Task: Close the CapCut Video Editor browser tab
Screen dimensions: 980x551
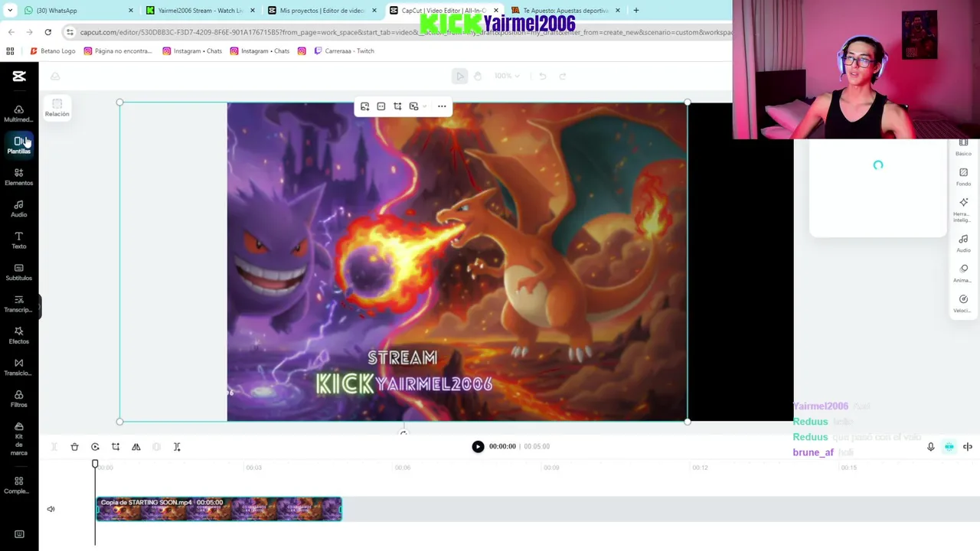Action: [495, 11]
